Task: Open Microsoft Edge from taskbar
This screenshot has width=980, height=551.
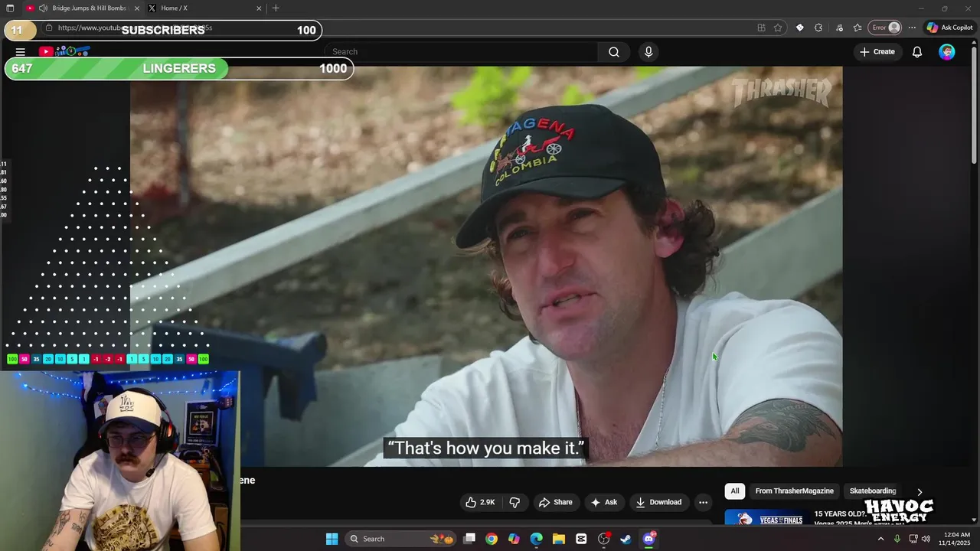Action: pyautogui.click(x=536, y=539)
